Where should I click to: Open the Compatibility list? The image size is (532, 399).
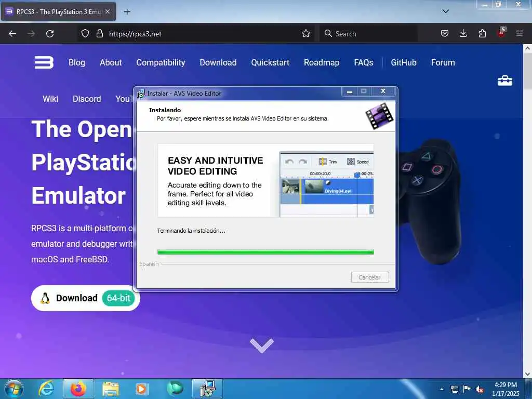click(161, 62)
